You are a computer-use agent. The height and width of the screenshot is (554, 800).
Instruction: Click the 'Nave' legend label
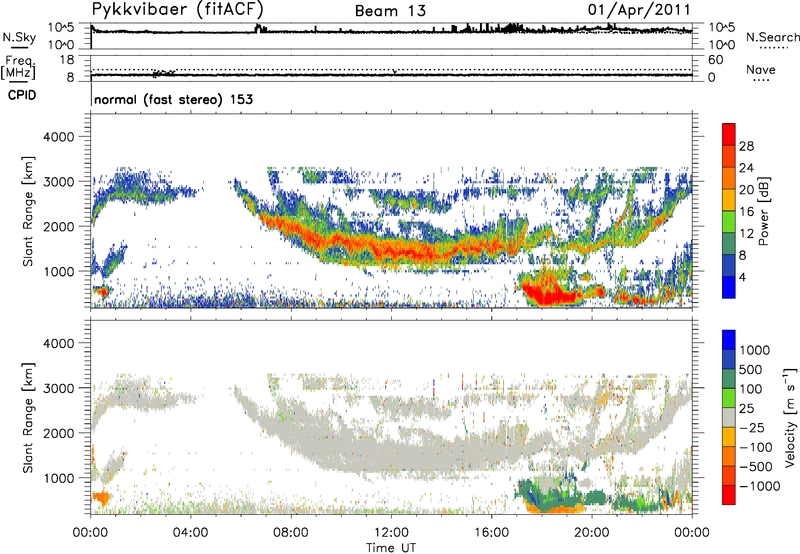(761, 70)
